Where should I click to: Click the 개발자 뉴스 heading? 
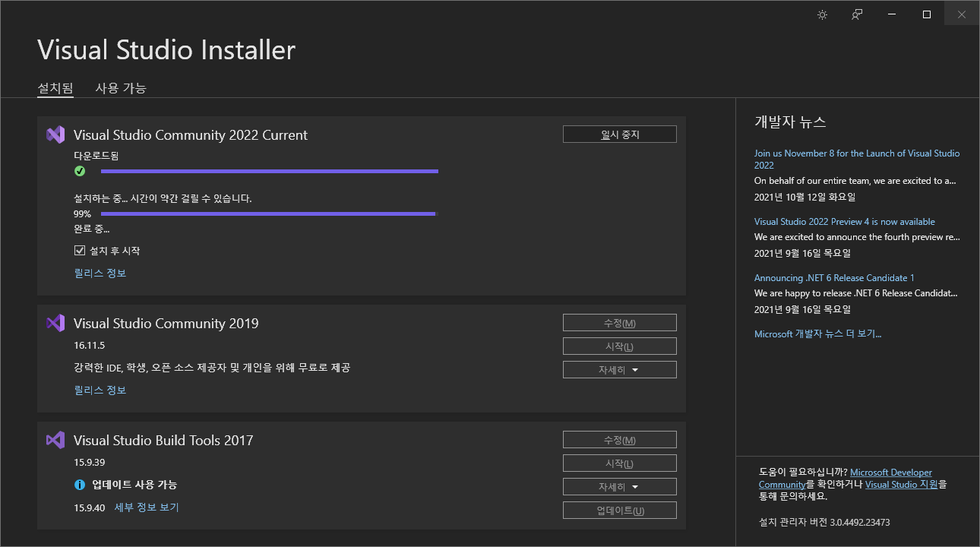[790, 122]
